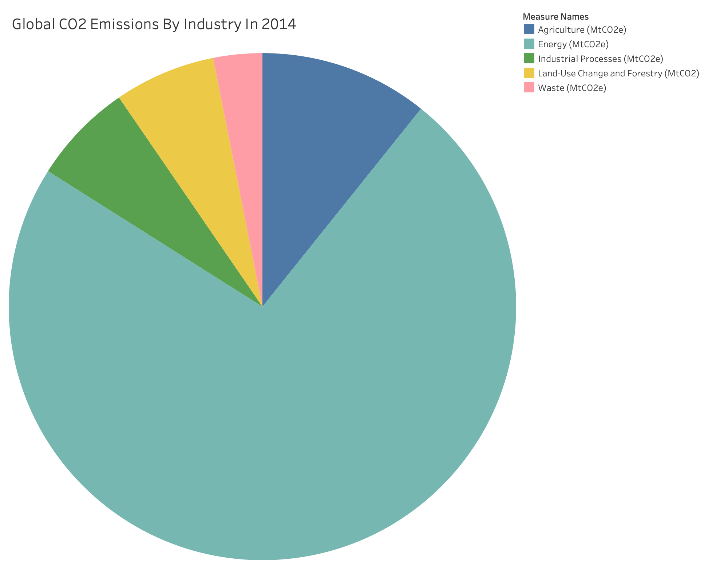The height and width of the screenshot is (582, 728).
Task: Click the pink Waste legend swatch
Action: coord(530,87)
